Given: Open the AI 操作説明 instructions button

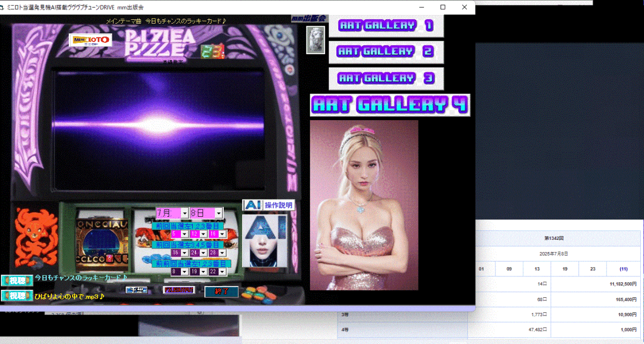Looking at the screenshot, I should (268, 205).
